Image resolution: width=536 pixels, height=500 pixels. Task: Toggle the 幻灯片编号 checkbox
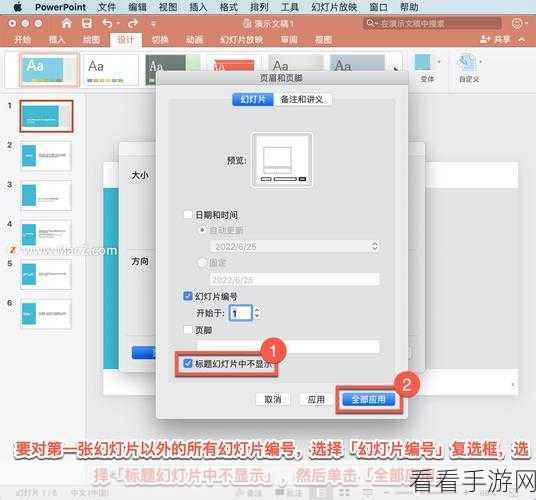pos(188,296)
